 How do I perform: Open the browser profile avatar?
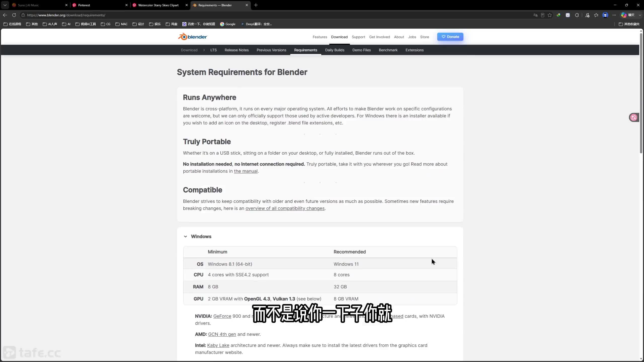tap(605, 15)
